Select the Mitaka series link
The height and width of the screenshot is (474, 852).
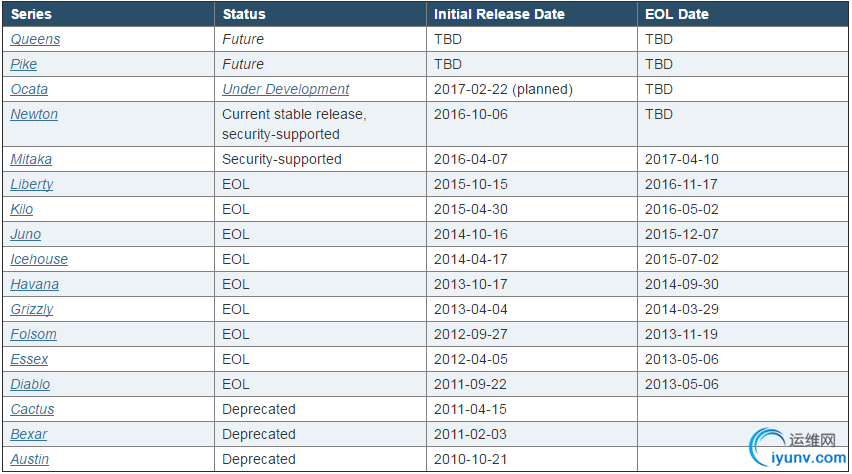pos(31,159)
